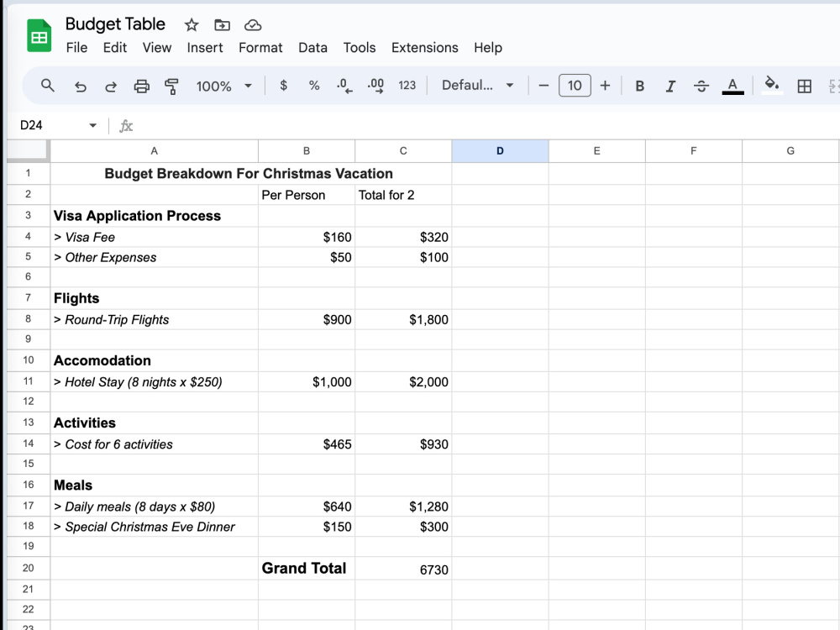
Task: Select column A header
Action: (155, 151)
